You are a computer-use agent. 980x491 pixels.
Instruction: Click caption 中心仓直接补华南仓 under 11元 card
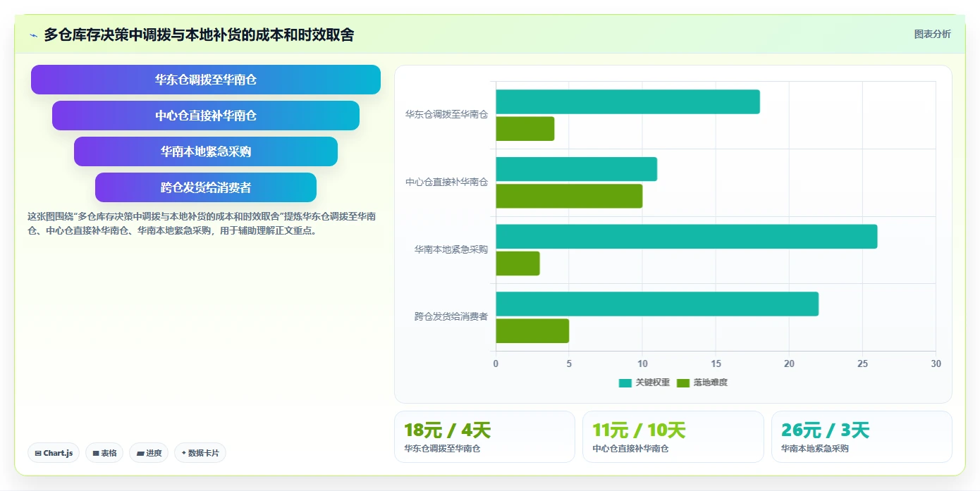click(630, 449)
